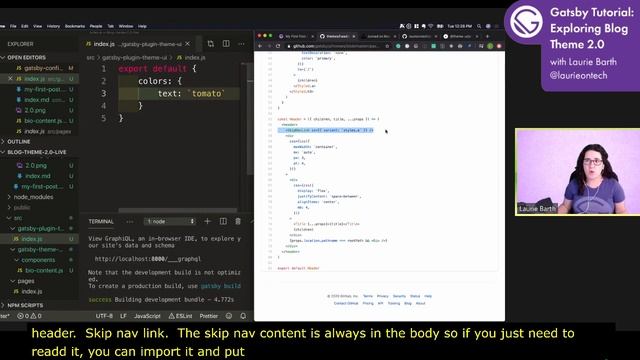Image resolution: width=640 pixels, height=360 pixels.
Task: Click the 'tomato' string on line 3
Action: pos(206,93)
